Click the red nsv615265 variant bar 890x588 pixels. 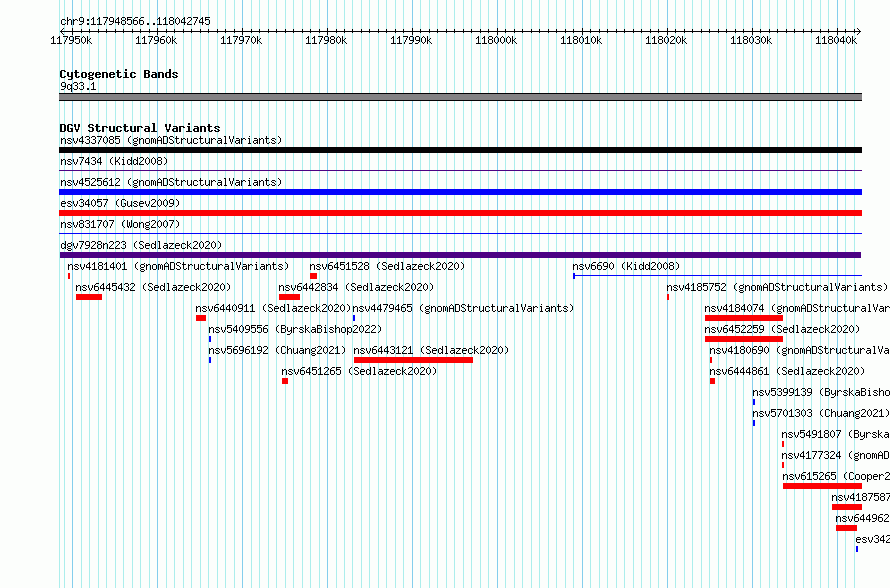coord(822,486)
